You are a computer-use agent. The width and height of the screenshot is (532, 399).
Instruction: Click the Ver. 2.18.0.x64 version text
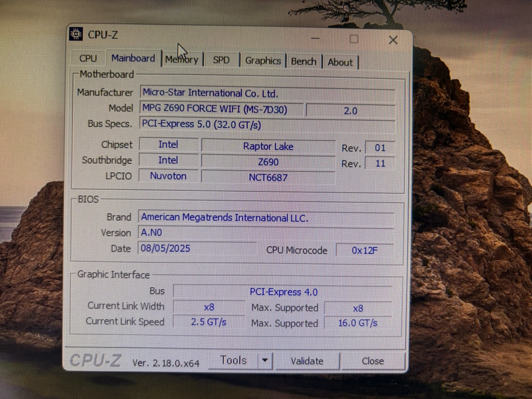[x=166, y=363]
